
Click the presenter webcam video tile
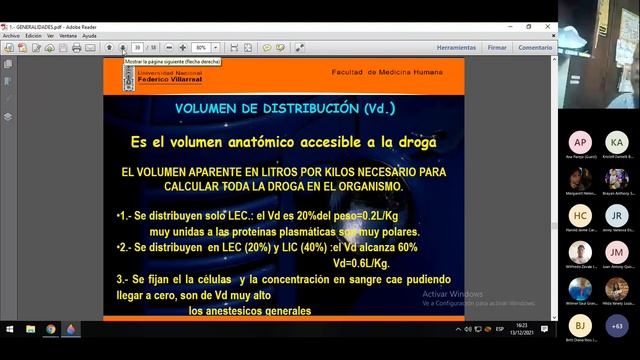pos(599,54)
